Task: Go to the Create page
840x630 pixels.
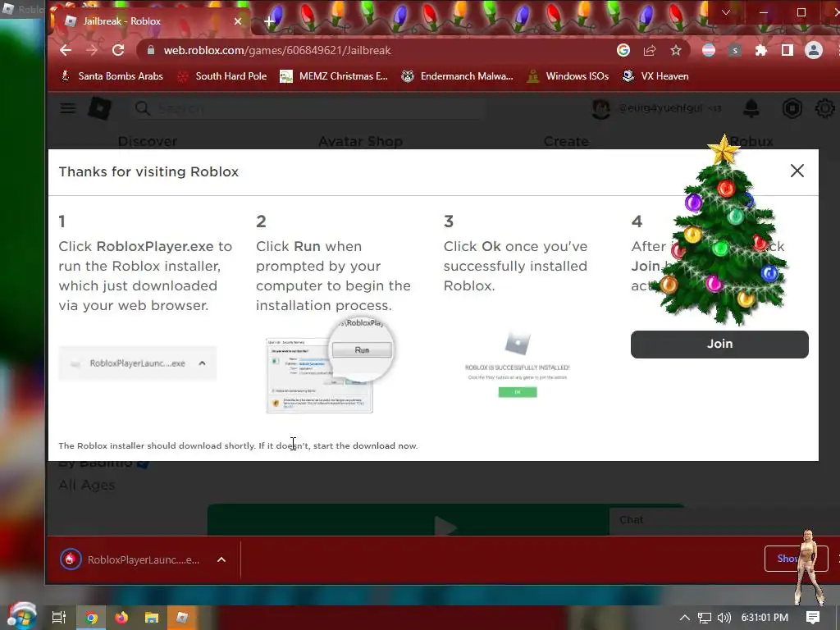Action: [566, 141]
